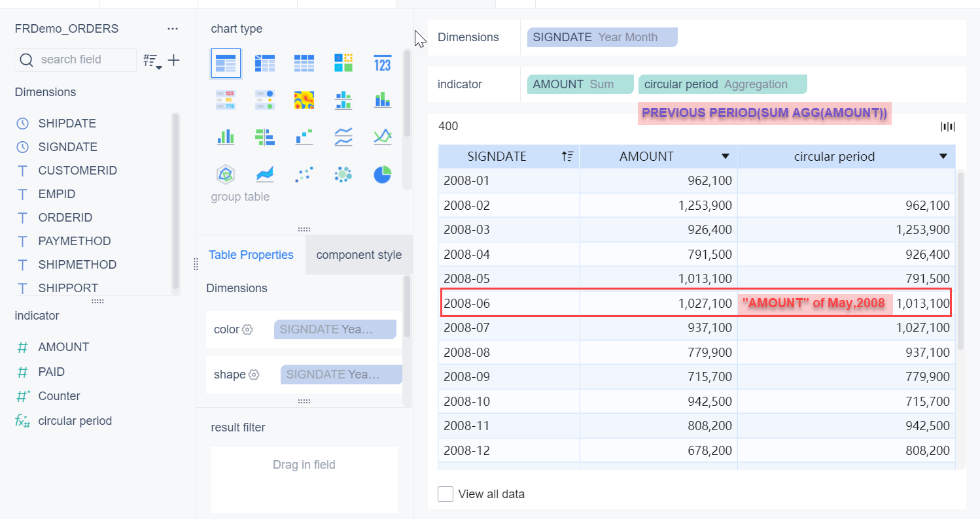
Task: Choose the scatter plot chart type
Action: coord(304,175)
